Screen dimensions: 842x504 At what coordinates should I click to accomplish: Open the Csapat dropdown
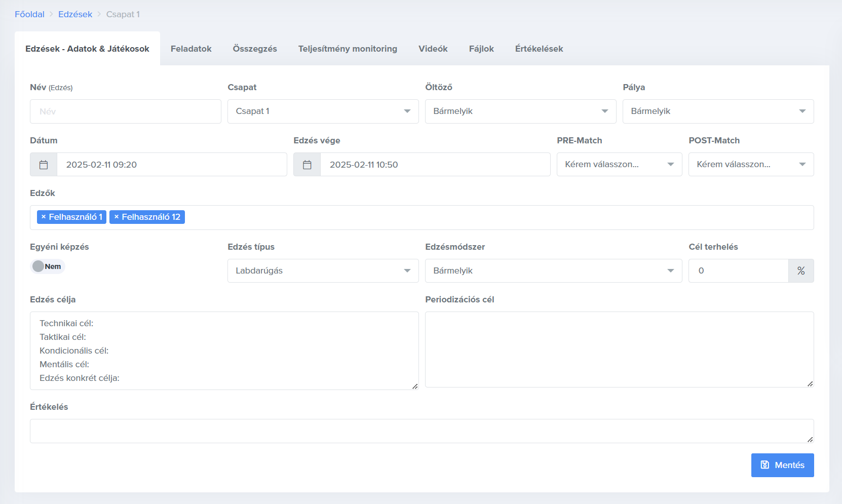point(323,111)
